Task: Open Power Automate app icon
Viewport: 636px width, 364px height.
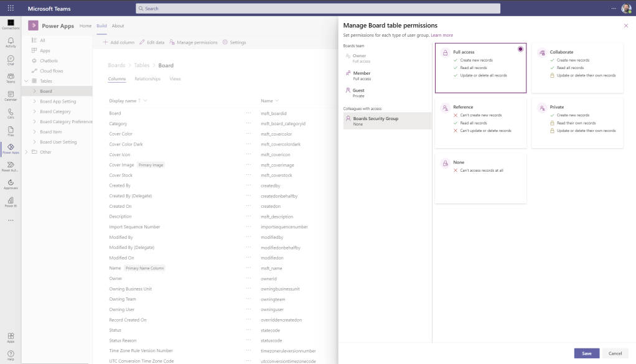Action: click(x=11, y=166)
